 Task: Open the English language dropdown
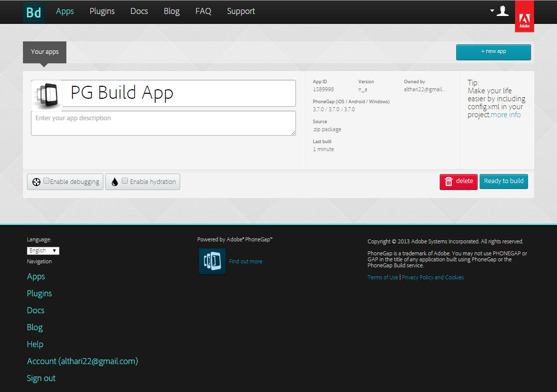(43, 251)
